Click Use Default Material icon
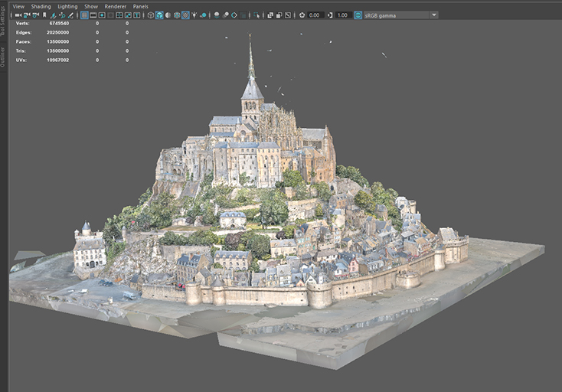The width and height of the screenshot is (562, 392). (168, 15)
